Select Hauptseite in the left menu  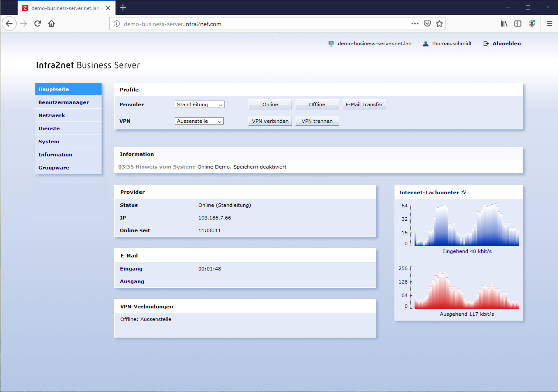68,89
